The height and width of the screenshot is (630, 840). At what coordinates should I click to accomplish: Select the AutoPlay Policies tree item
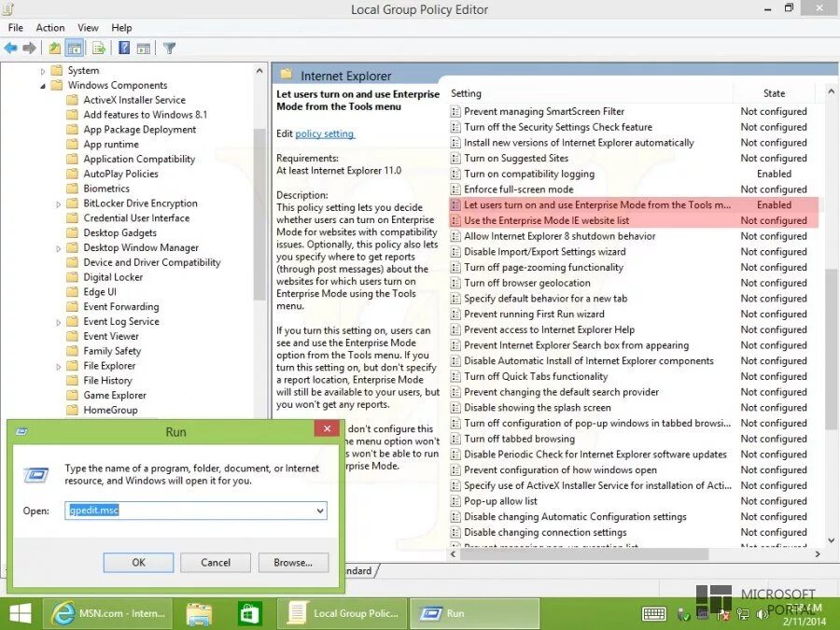pyautogui.click(x=121, y=175)
